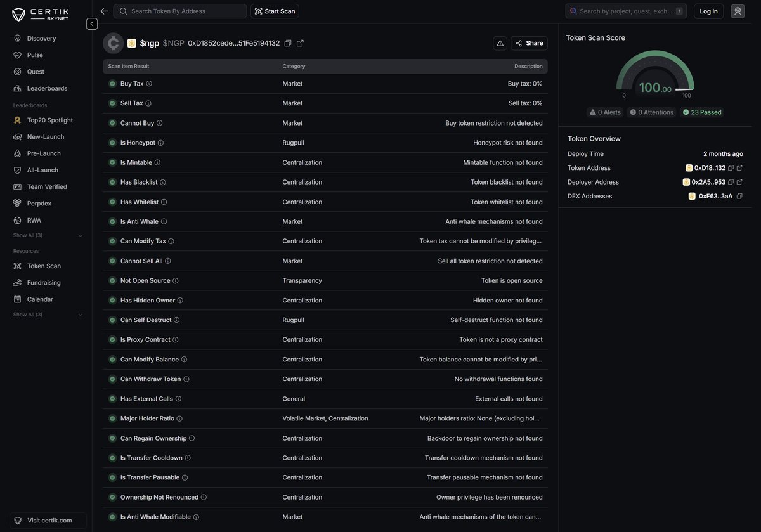The image size is (761, 532).
Task: Select the 'Token is open source' description
Action: [512, 280]
